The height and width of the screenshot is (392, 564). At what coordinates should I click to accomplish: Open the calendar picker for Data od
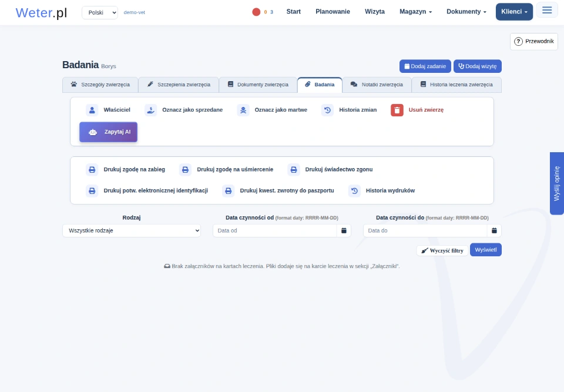tap(344, 231)
